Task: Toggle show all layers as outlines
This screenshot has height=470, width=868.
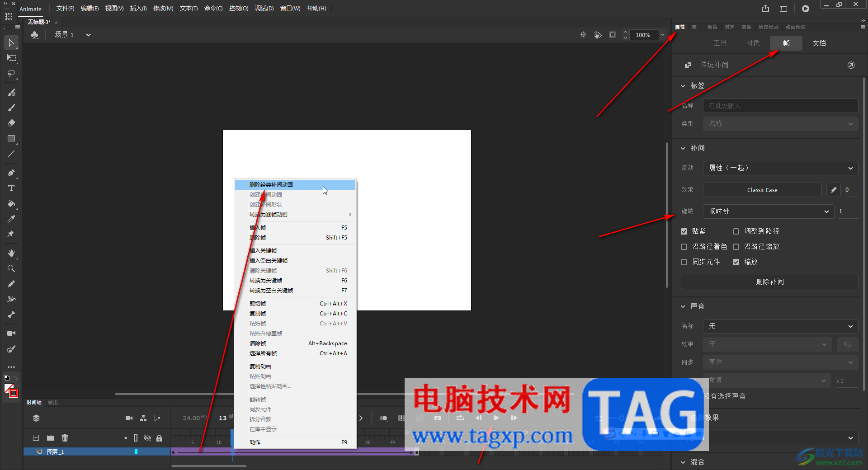Action: click(x=136, y=438)
